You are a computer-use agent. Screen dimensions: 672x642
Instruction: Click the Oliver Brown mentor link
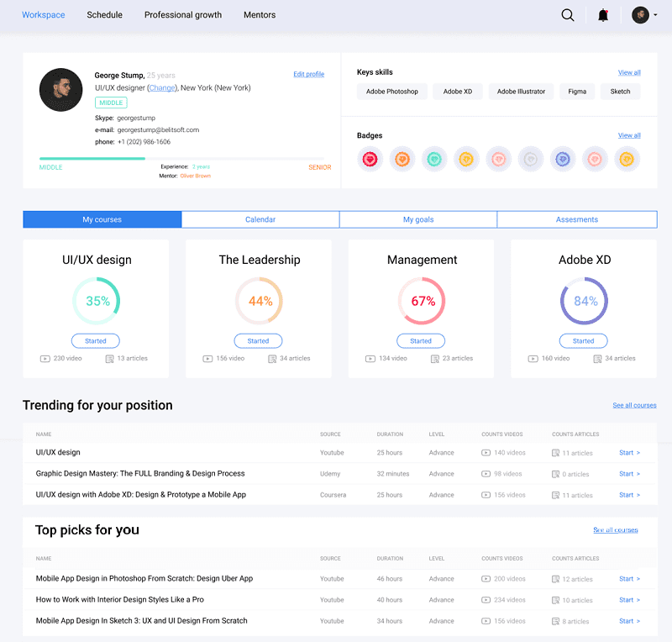196,176
